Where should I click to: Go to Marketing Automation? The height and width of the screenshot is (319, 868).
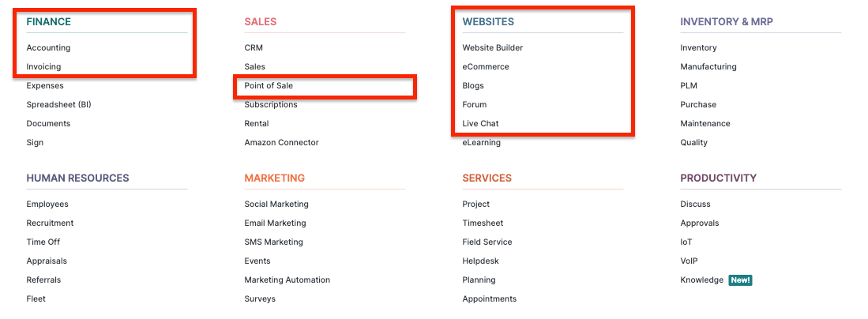click(x=287, y=280)
